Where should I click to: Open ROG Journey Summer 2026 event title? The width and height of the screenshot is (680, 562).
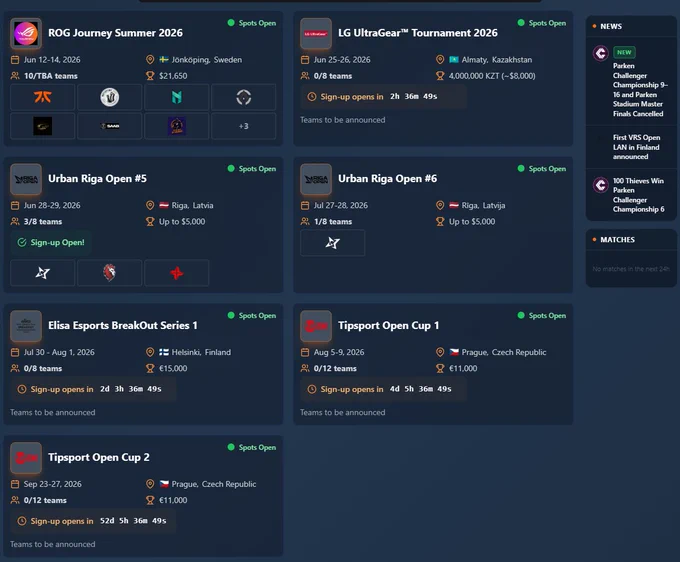[115, 33]
